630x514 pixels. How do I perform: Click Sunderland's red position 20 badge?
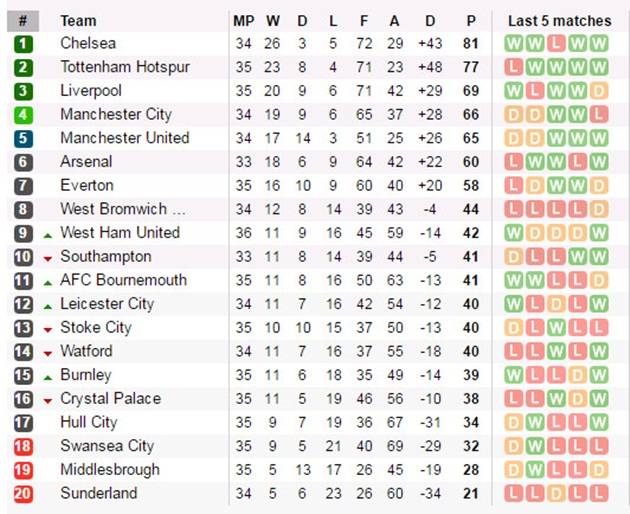pyautogui.click(x=23, y=493)
